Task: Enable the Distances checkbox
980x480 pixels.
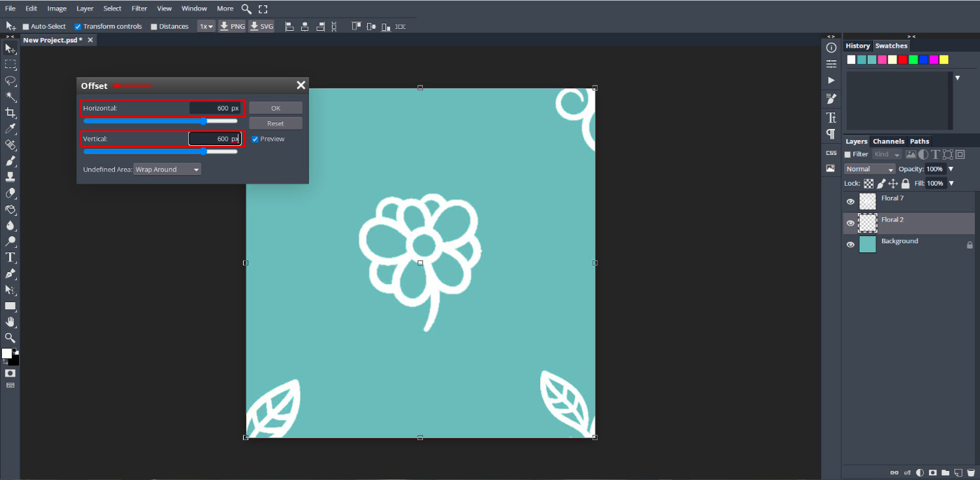Action: (154, 27)
